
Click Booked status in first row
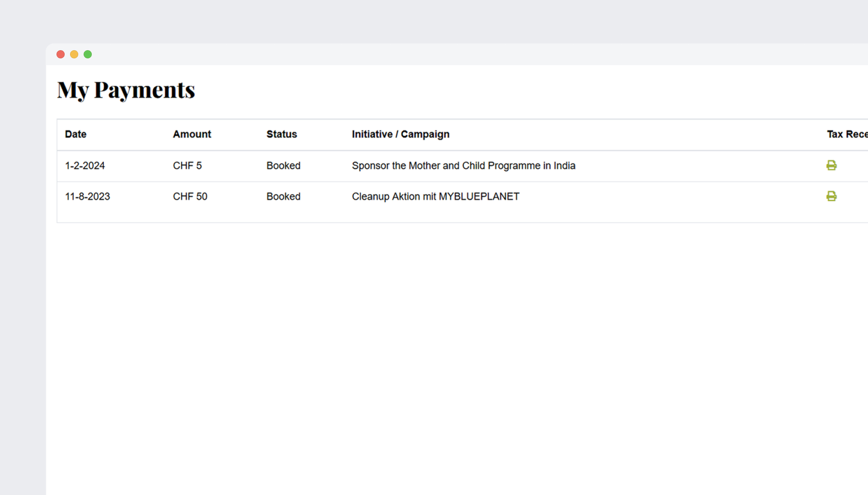click(x=283, y=166)
